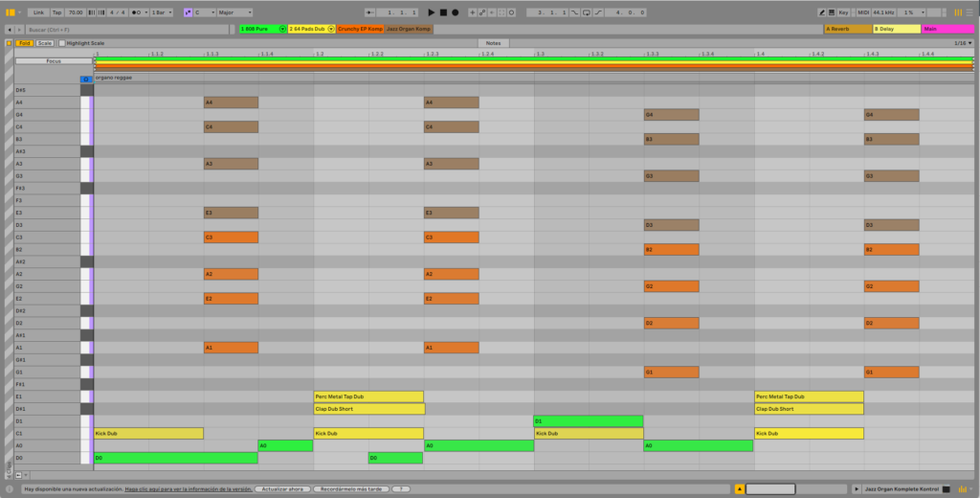Expand 808 Pure track dropdown arrow
This screenshot has width=980, height=498.
tap(282, 30)
